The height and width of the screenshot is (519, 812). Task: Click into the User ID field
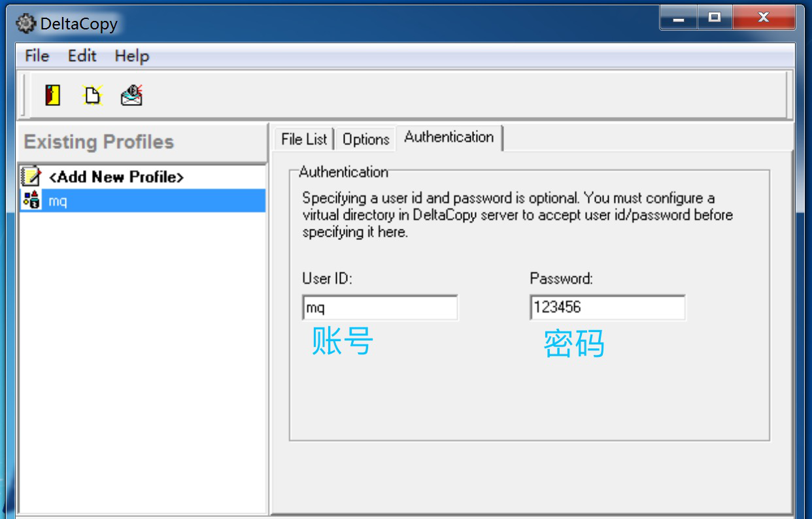(380, 307)
